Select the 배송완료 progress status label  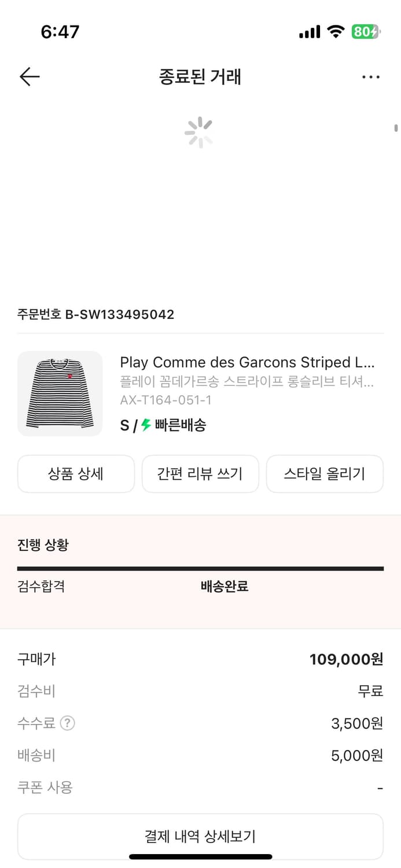pos(224,586)
